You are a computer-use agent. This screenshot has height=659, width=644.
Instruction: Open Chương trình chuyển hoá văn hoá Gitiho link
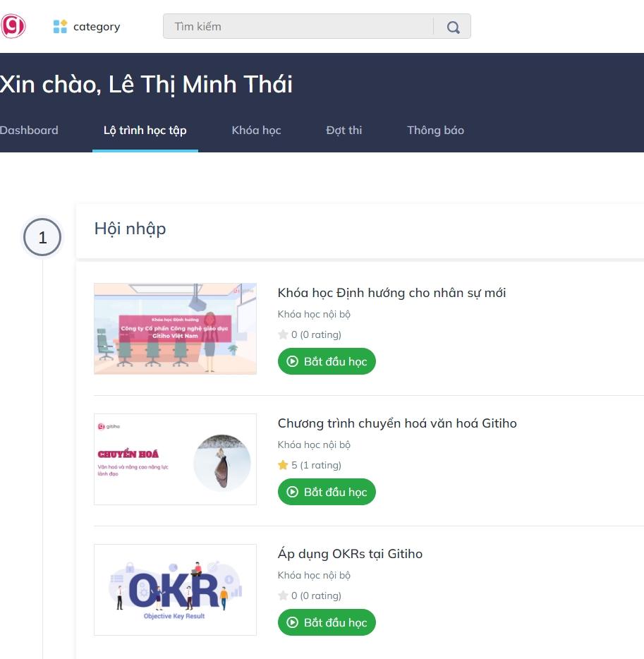click(397, 423)
